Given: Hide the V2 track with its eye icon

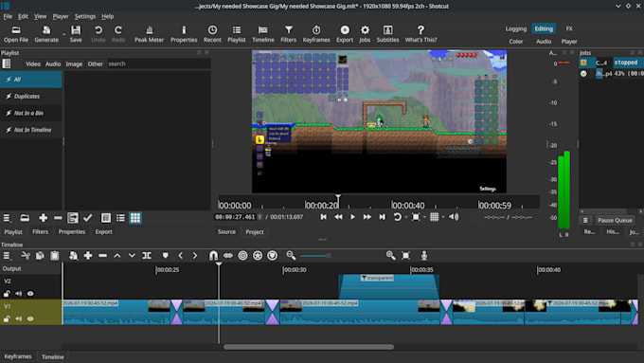Looking at the screenshot, I should coord(30,294).
